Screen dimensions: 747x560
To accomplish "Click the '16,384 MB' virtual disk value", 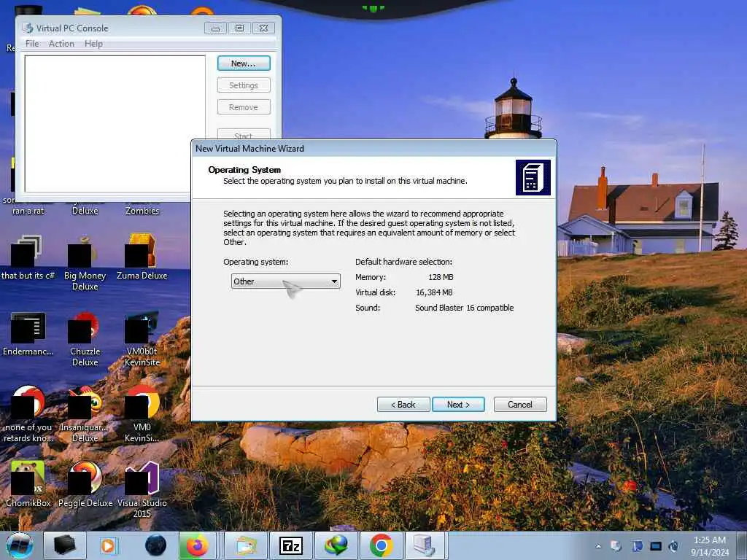I will point(434,292).
